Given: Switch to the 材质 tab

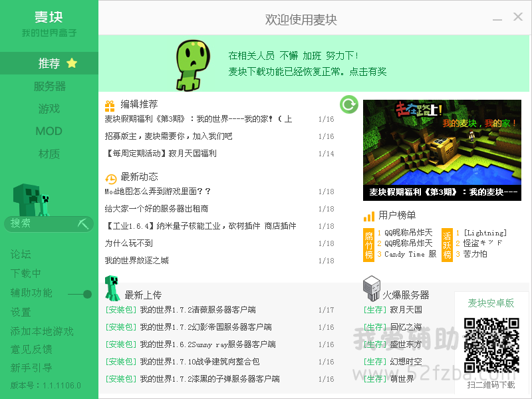Looking at the screenshot, I should (49, 154).
